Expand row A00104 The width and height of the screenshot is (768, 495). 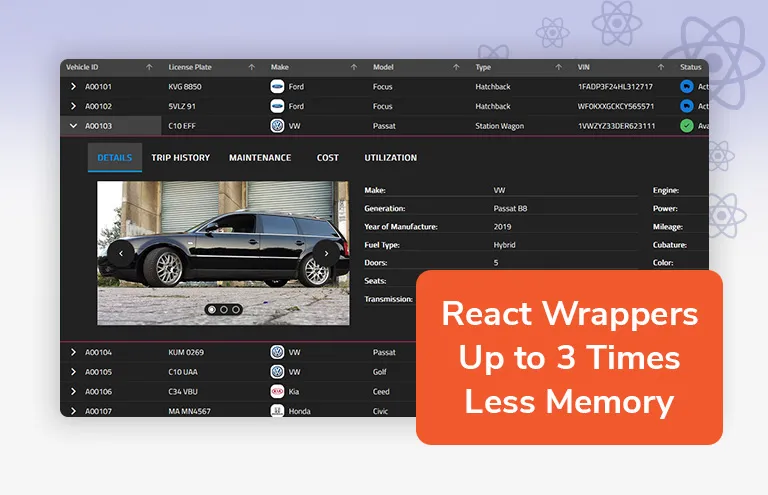pyautogui.click(x=73, y=352)
